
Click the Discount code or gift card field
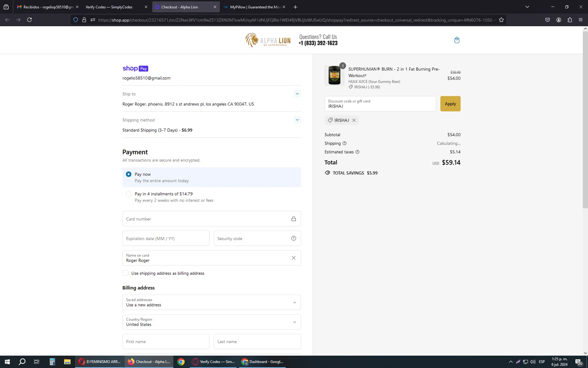[x=380, y=104]
